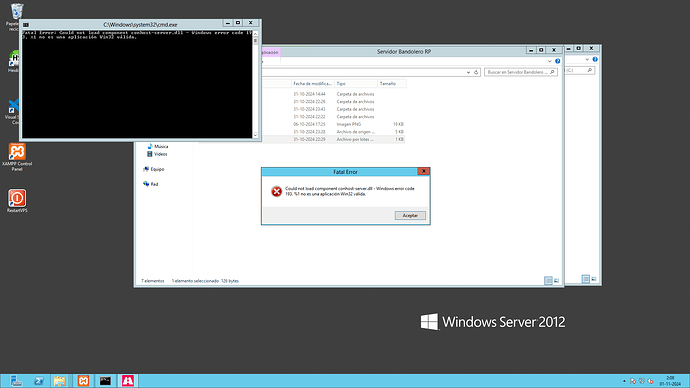Screen dimensions: 690x388
Task: Click the cmd.exe scrollbar up arrow
Action: tap(255, 34)
